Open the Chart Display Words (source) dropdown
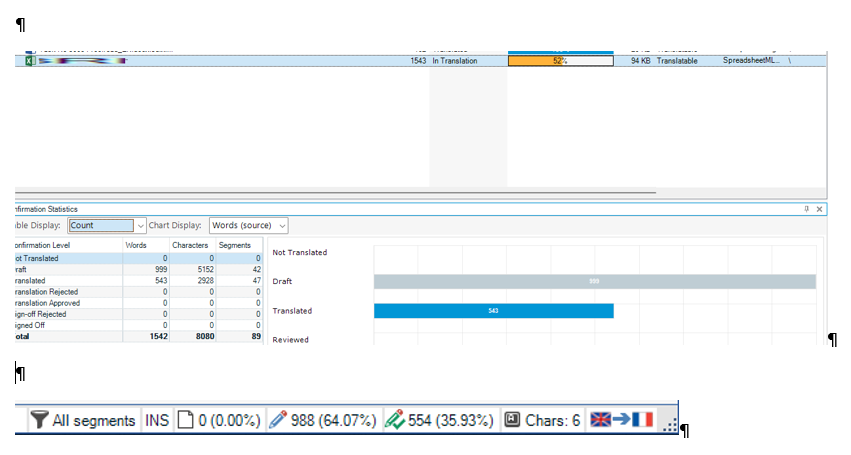851x455 pixels. click(282, 225)
